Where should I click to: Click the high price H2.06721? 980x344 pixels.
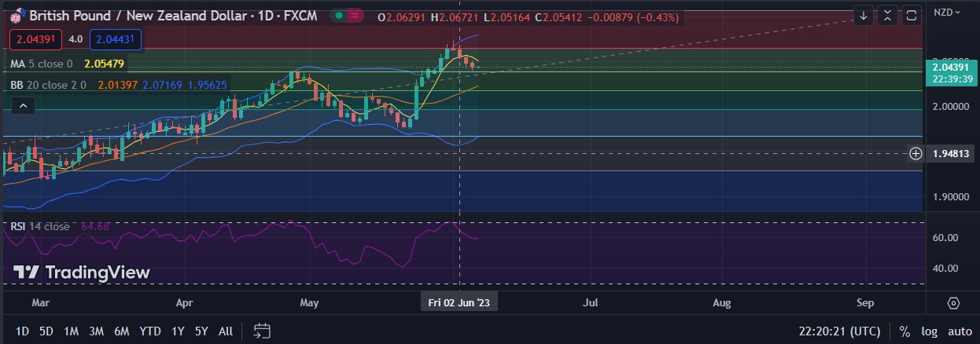pos(455,16)
